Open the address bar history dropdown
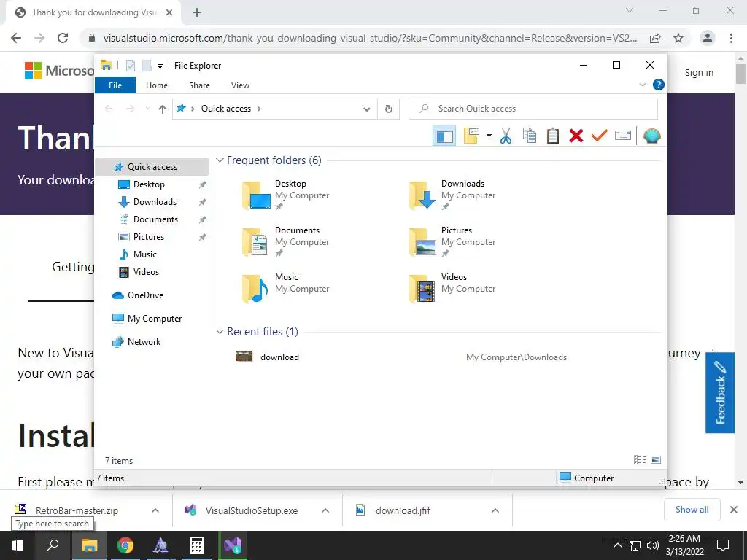This screenshot has width=747, height=560. [367, 109]
